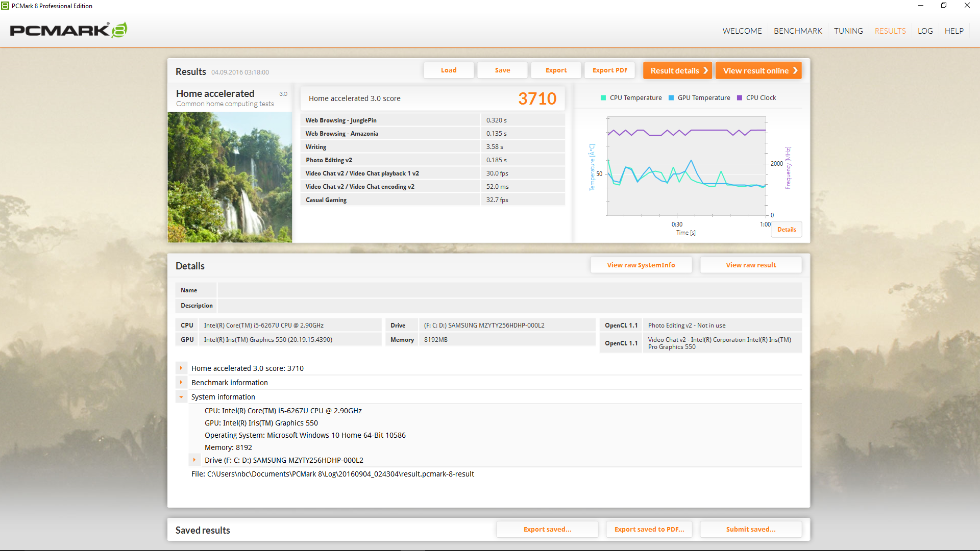Click the CPU Clock legend square
The image size is (980, 551).
coord(740,98)
